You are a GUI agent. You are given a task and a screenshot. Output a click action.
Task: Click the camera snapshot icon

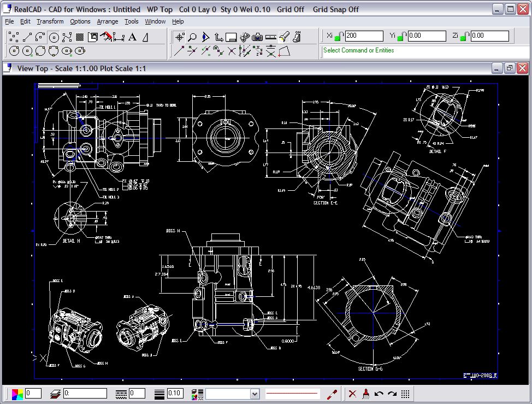point(257,37)
